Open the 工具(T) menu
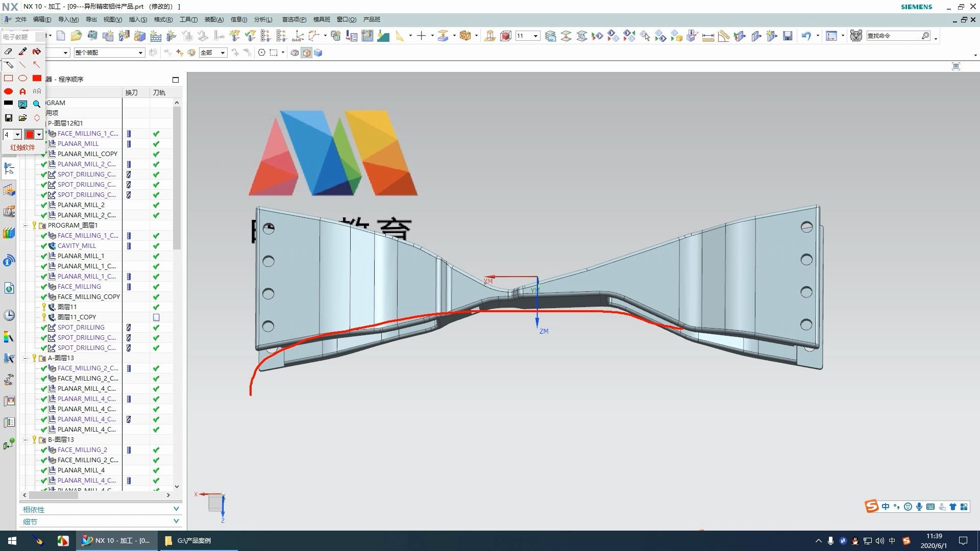This screenshot has width=980, height=551. coord(188,19)
